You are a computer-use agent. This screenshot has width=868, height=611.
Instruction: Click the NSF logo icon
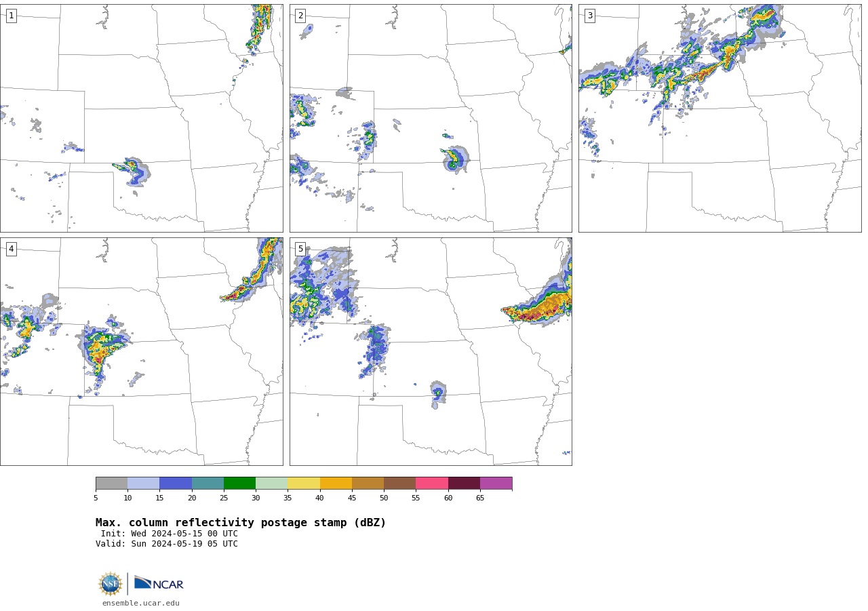click(111, 584)
